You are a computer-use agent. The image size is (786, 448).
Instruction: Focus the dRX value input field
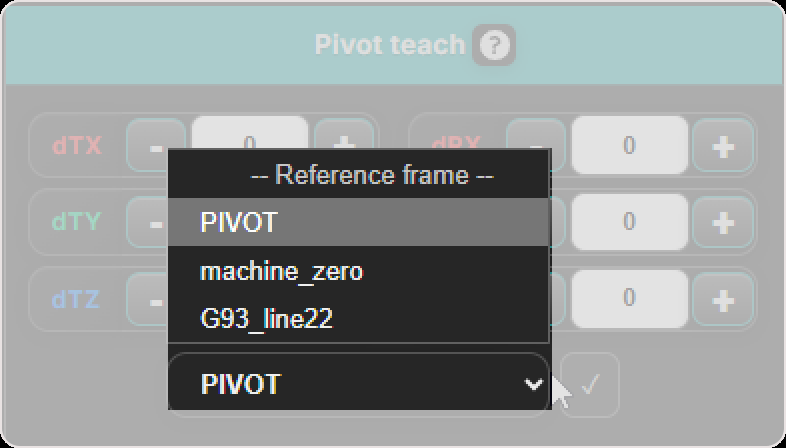(x=629, y=145)
